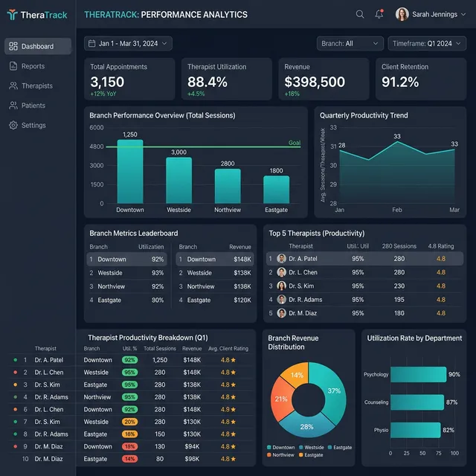The height and width of the screenshot is (476, 476).
Task: Click Dr. R. Adams avatar in Top 5
Action: [x=281, y=300]
